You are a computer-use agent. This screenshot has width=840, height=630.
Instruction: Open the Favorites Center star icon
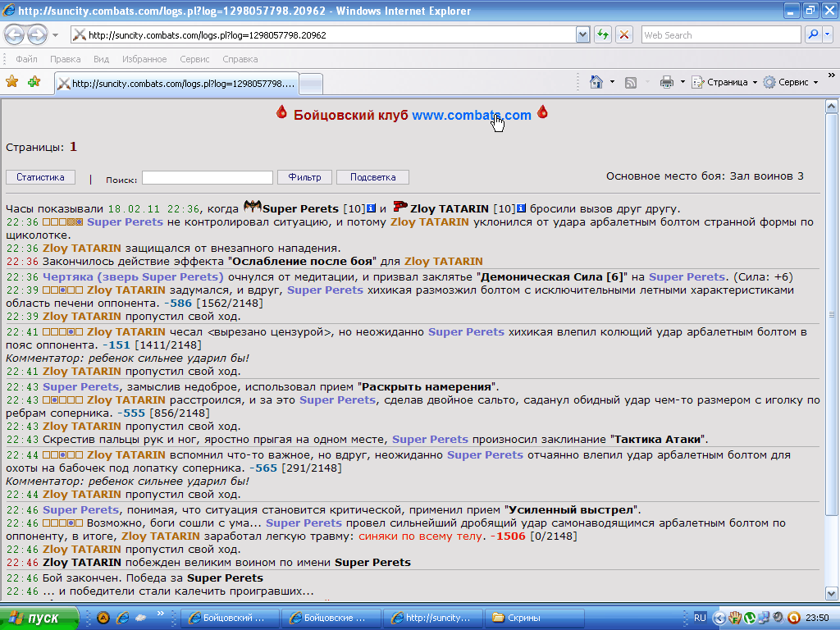[11, 82]
